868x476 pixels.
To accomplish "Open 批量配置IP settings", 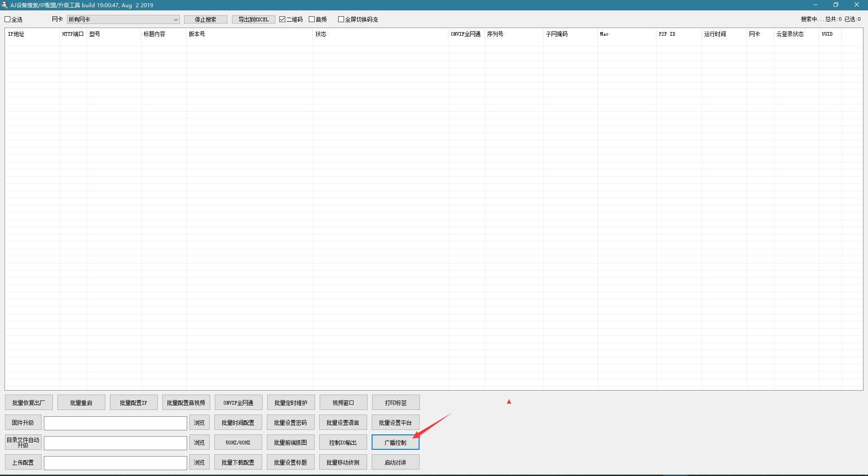I will pyautogui.click(x=133, y=403).
